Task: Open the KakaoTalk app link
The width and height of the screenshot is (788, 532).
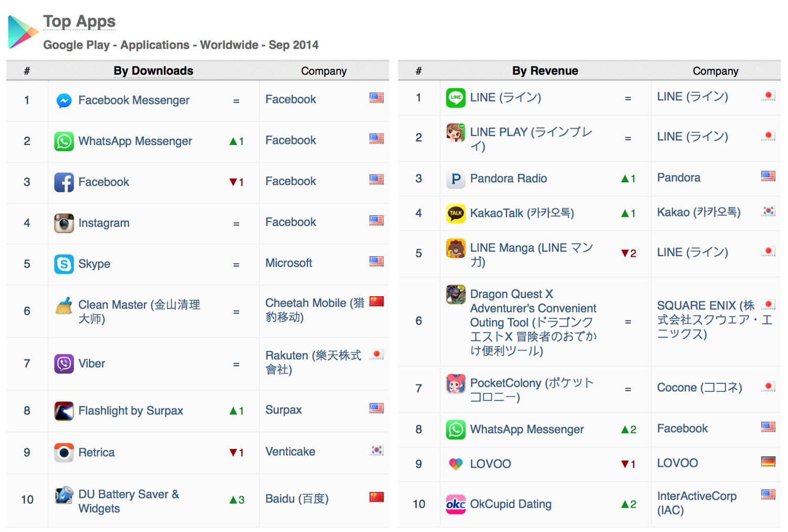Action: pyautogui.click(x=522, y=213)
